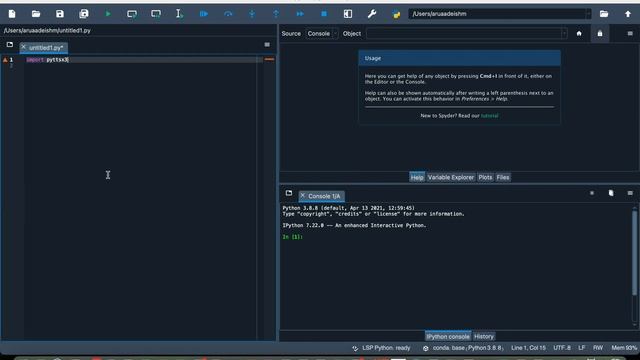Maximize the current pane
640x360 pixels.
[348, 14]
